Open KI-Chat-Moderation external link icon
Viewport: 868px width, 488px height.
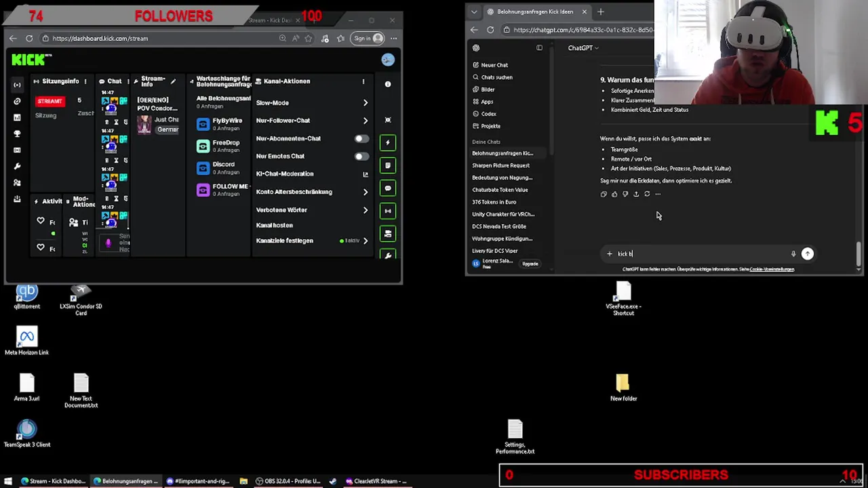coord(366,174)
